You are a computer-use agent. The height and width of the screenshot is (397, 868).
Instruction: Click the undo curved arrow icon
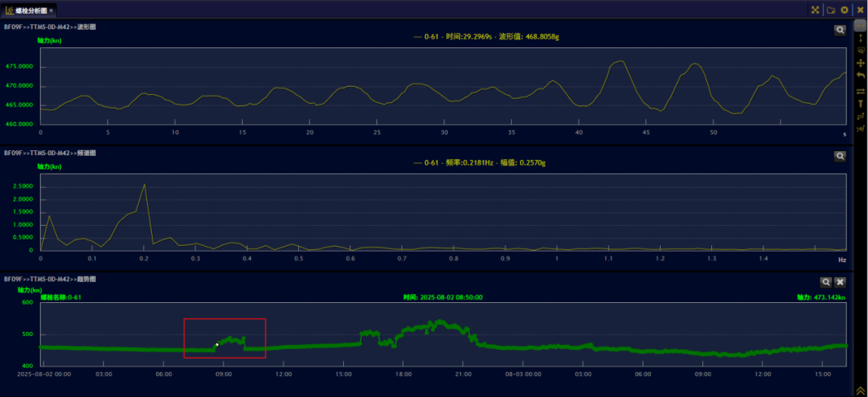(861, 76)
